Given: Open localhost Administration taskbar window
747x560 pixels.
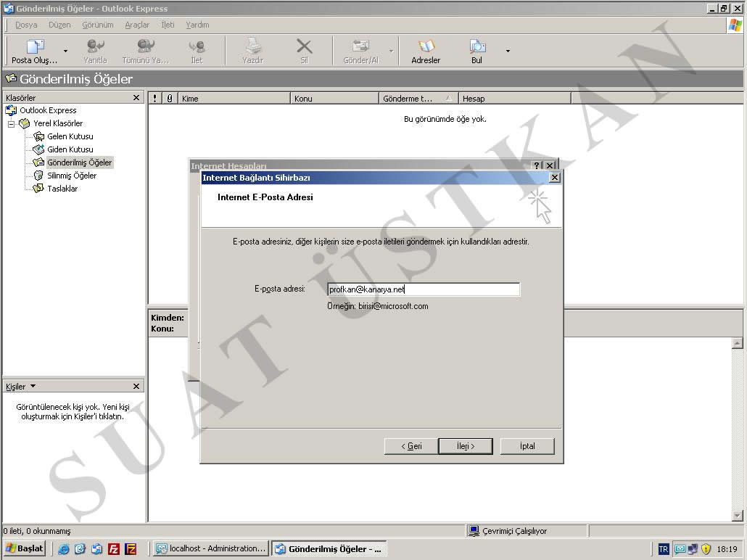Looking at the screenshot, I should click(211, 548).
